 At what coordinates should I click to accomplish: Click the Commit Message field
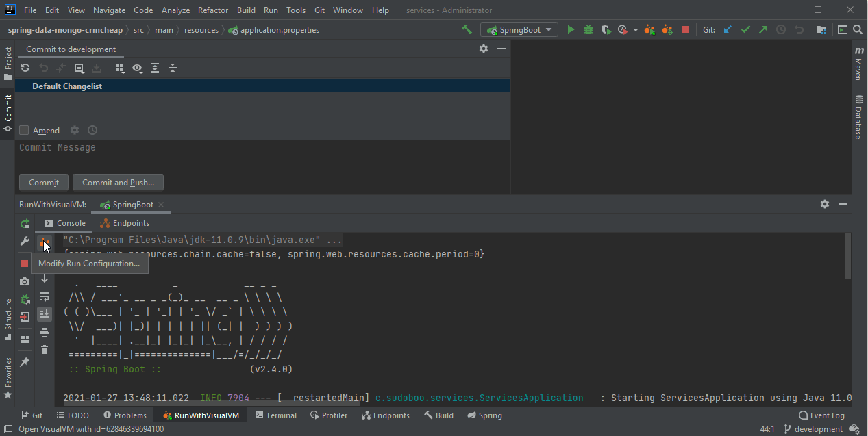262,155
